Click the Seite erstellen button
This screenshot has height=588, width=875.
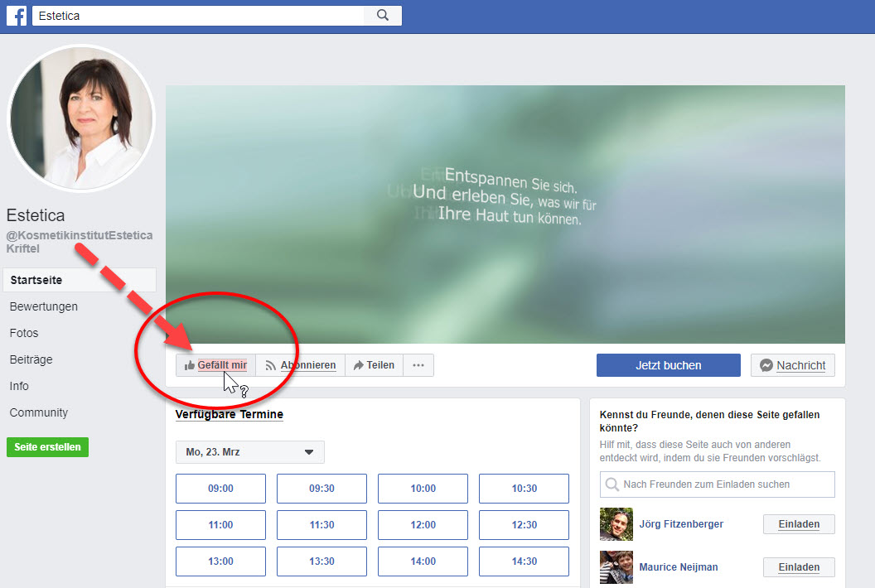[47, 447]
